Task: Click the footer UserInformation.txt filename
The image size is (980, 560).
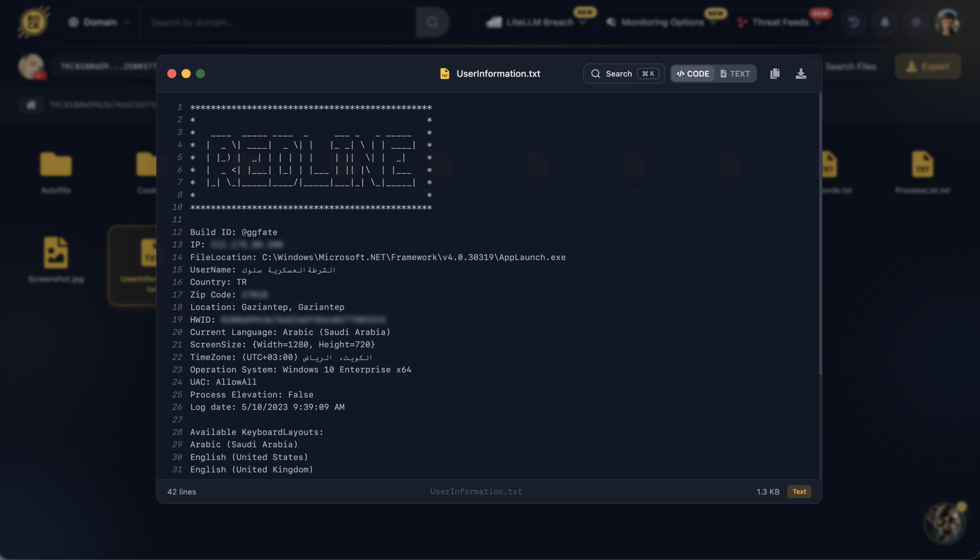Action: [476, 492]
